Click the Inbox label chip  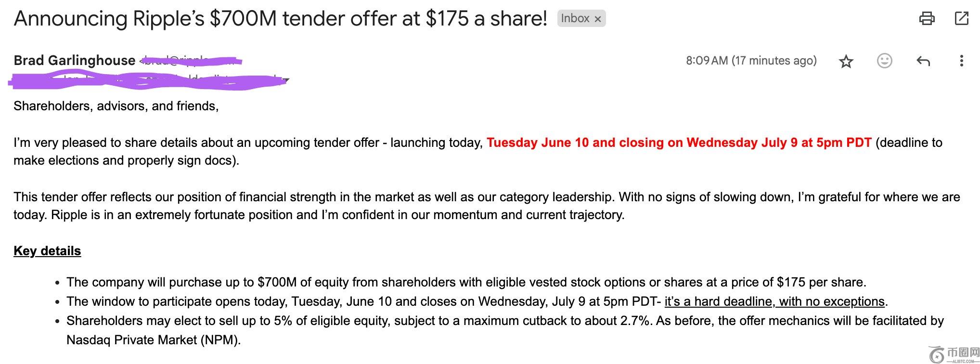[575, 18]
